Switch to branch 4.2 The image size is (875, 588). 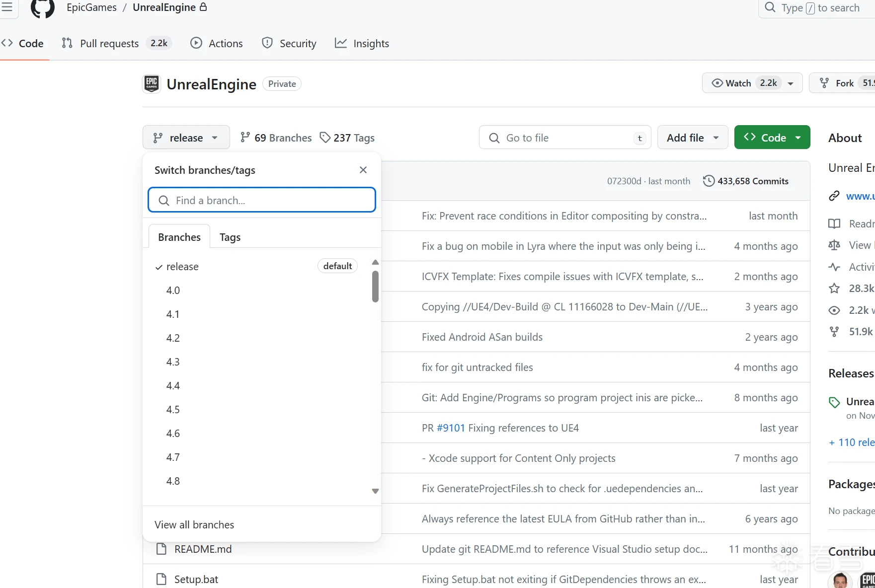(x=256, y=338)
